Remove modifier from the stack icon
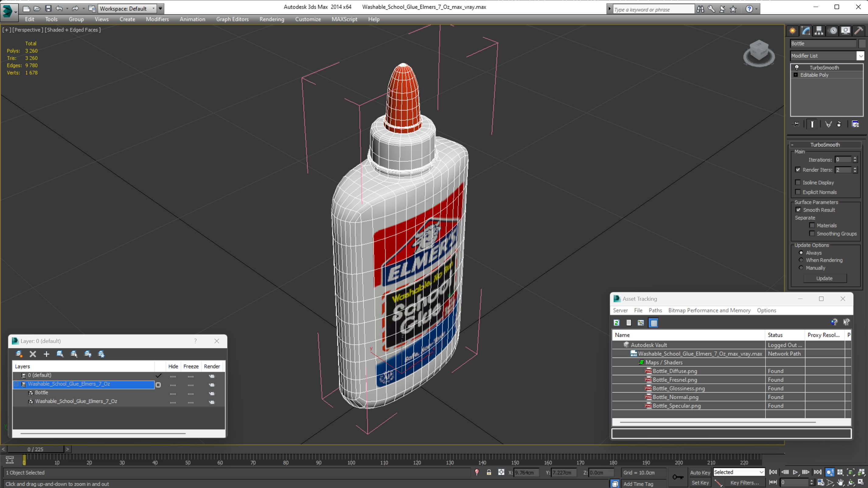The height and width of the screenshot is (488, 868). click(x=839, y=124)
